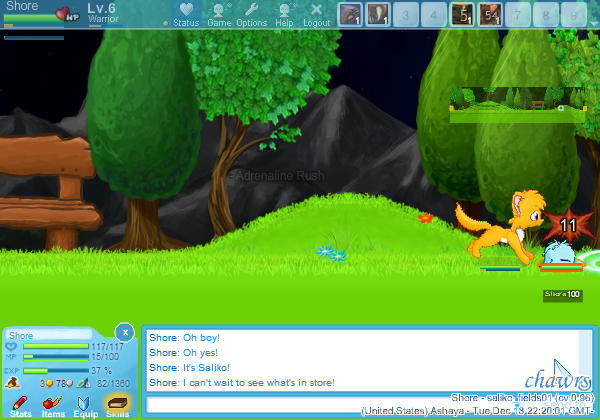The width and height of the screenshot is (600, 420).
Task: Open the Stats panel
Action: [x=20, y=405]
